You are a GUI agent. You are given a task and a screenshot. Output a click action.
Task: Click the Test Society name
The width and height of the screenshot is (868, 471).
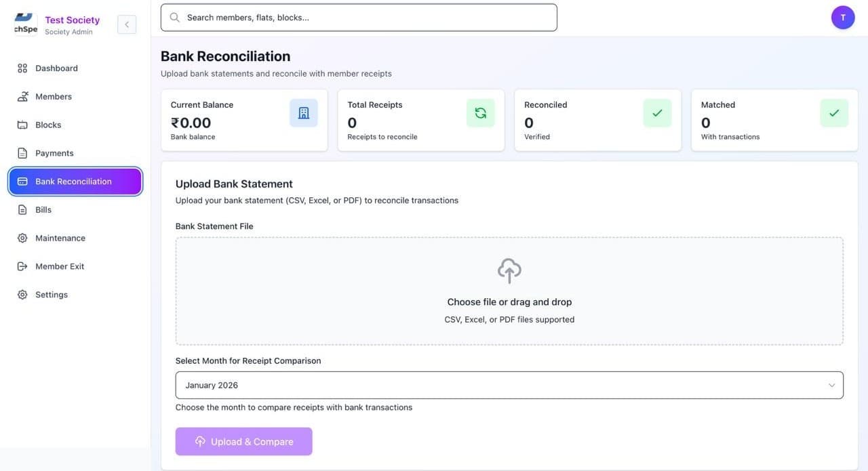click(x=73, y=20)
